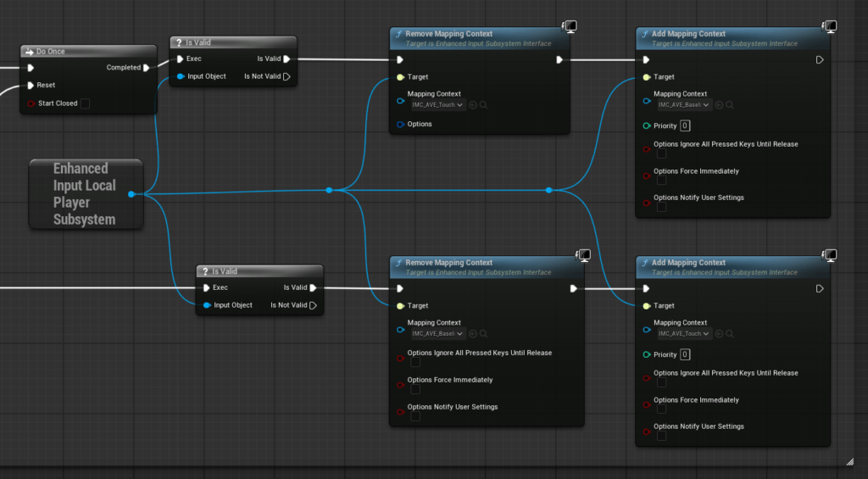Click the Completed output pin on Do Once
The image size is (868, 479).
pyautogui.click(x=147, y=68)
